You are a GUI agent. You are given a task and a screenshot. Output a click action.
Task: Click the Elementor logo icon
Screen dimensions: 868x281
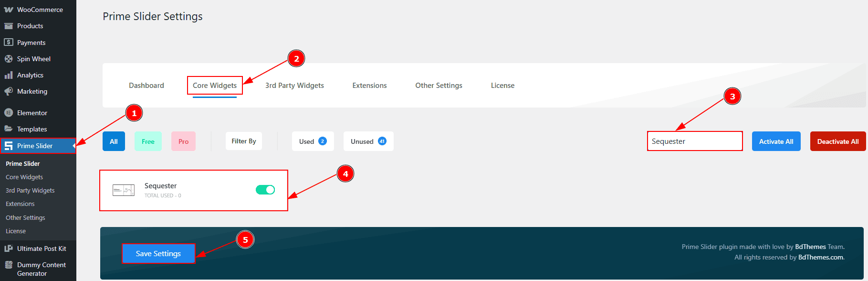click(x=9, y=113)
